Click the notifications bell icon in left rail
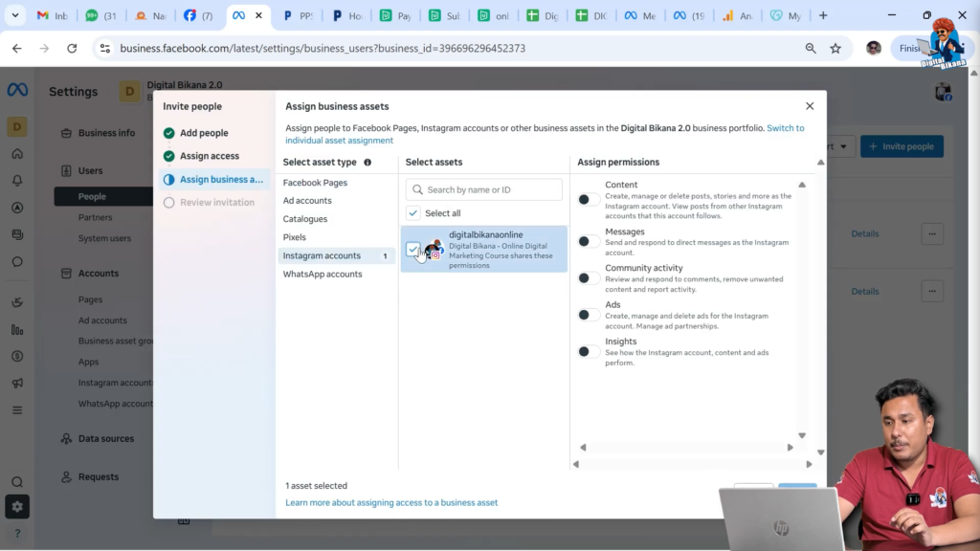This screenshot has height=551, width=980. [17, 181]
